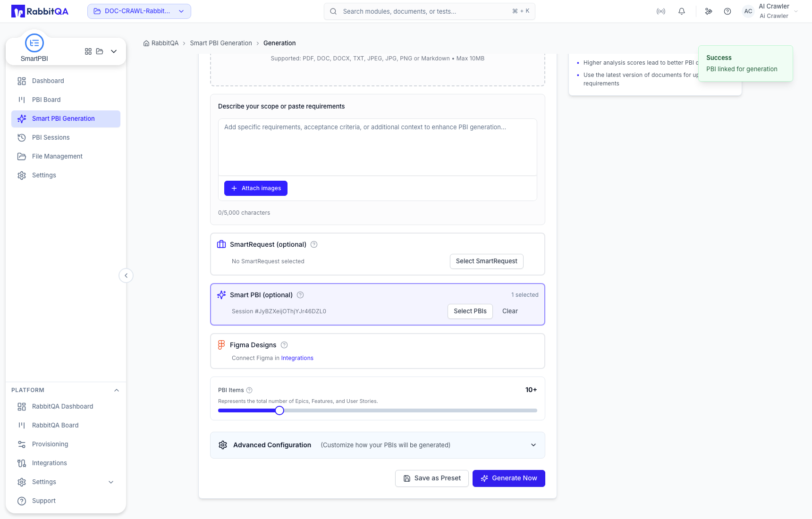
Task: Click the Attach images button
Action: pyautogui.click(x=256, y=188)
